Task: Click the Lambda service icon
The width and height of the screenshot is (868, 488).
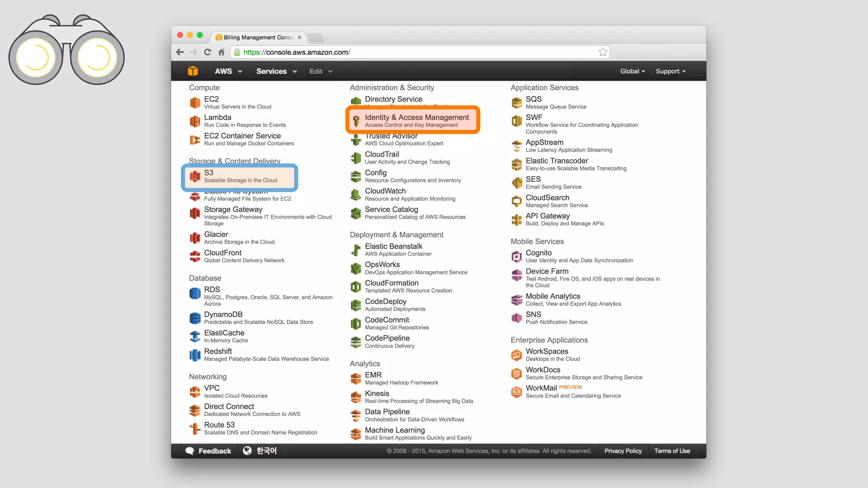Action: pyautogui.click(x=195, y=121)
